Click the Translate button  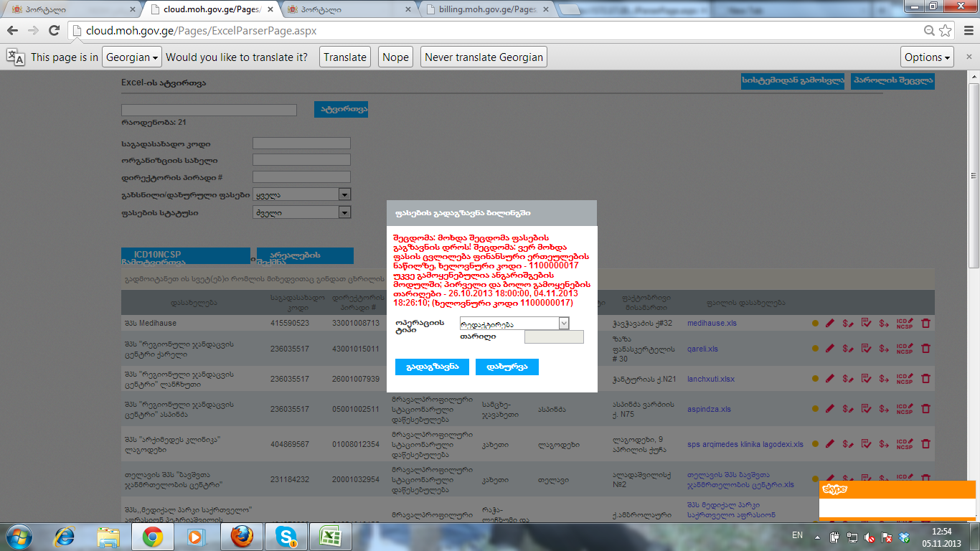pos(345,57)
